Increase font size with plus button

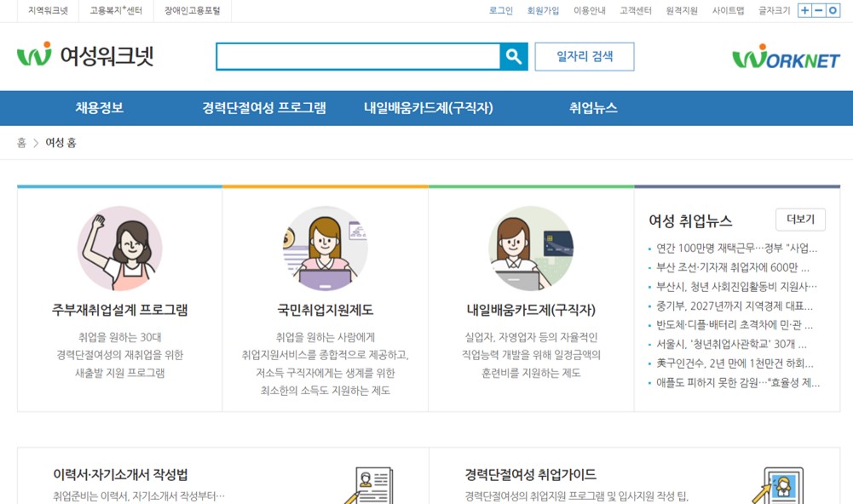[x=804, y=10]
